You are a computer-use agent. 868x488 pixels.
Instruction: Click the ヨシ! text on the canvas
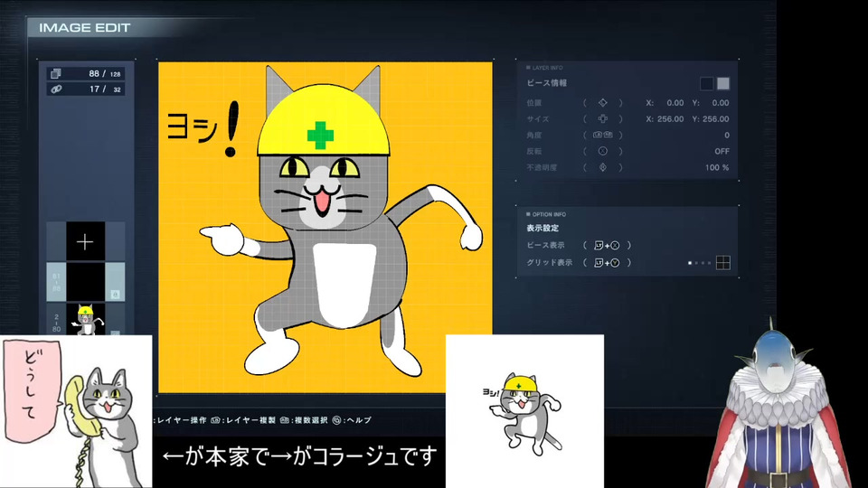tap(203, 128)
